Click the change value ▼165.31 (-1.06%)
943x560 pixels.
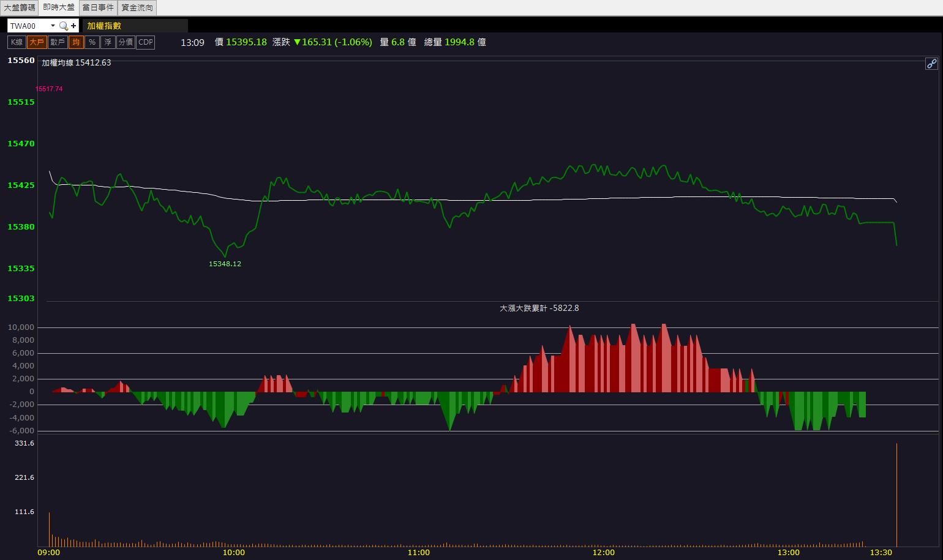coord(332,42)
